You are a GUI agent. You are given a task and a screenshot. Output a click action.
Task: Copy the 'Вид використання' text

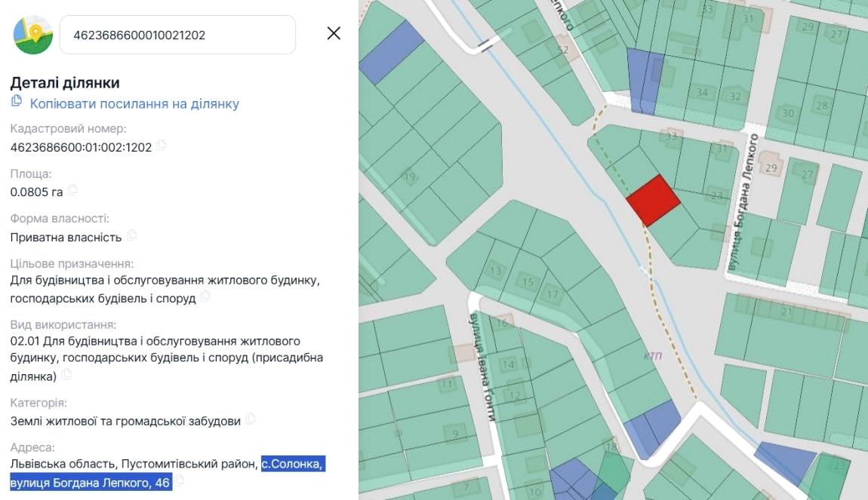tap(68, 374)
